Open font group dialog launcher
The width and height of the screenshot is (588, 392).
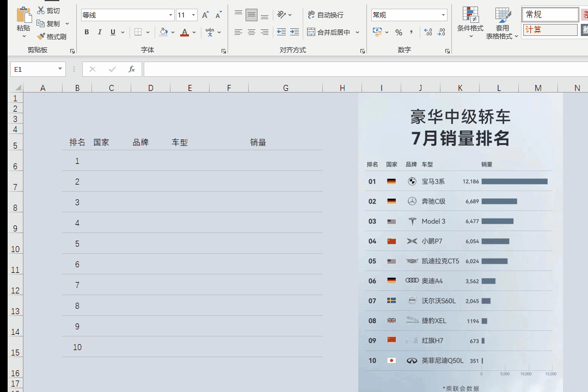224,51
